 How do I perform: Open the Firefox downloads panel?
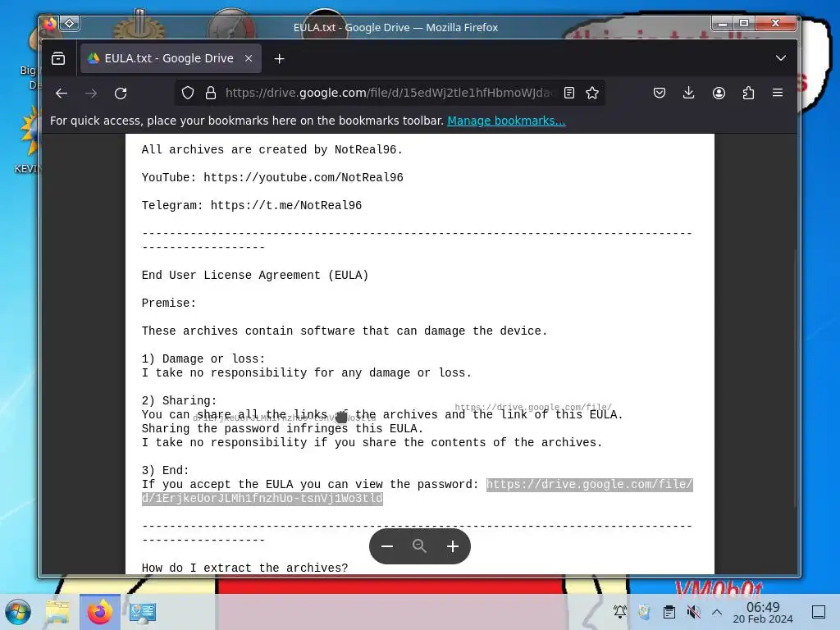tap(689, 94)
